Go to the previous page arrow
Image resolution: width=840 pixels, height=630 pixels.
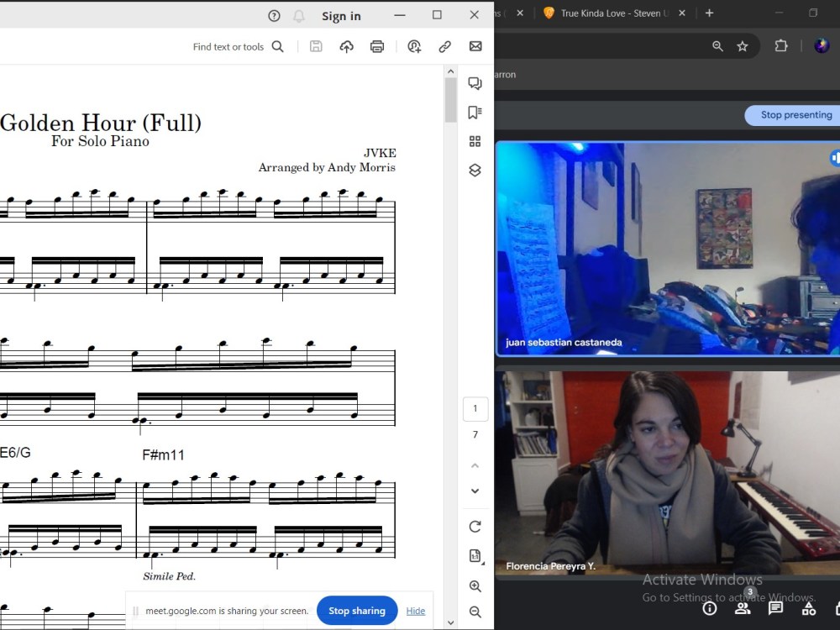(x=475, y=466)
